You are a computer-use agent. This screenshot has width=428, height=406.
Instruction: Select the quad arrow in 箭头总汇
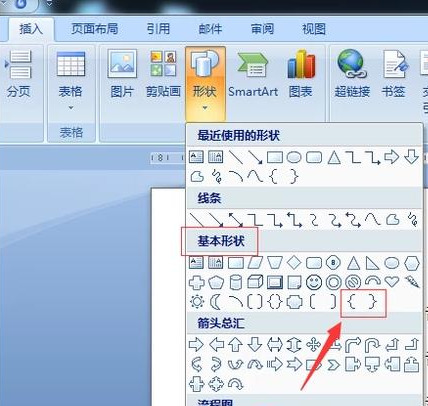(314, 345)
